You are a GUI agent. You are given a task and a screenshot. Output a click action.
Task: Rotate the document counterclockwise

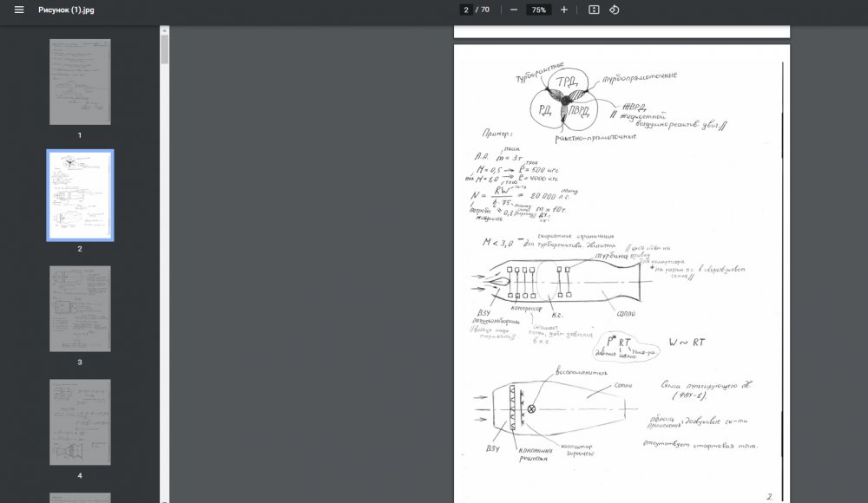point(614,10)
